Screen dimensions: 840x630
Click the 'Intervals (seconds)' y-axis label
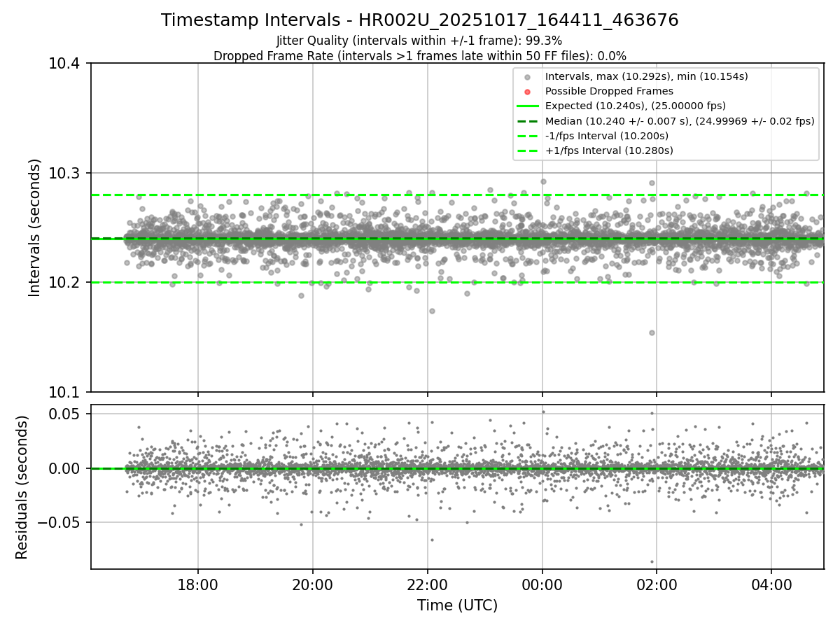pos(35,227)
